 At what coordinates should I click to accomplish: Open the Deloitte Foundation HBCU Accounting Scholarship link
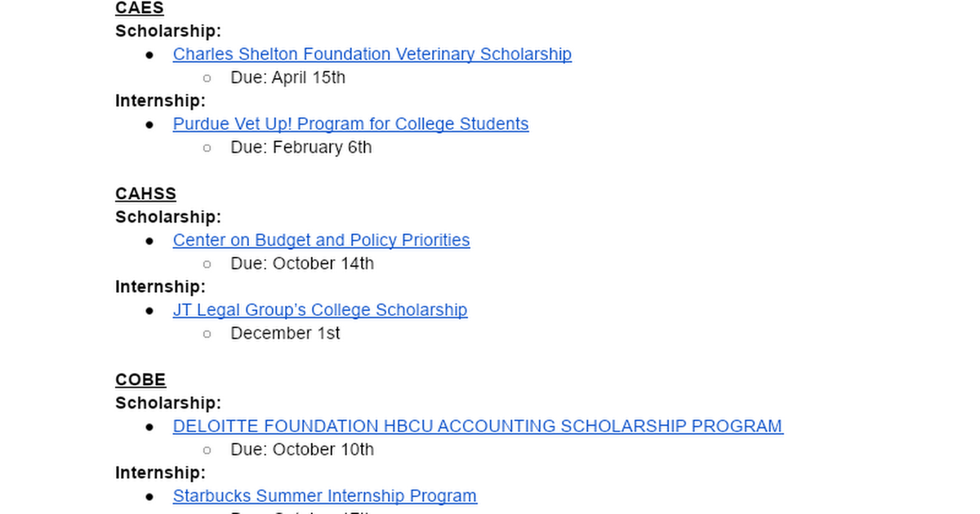click(478, 427)
